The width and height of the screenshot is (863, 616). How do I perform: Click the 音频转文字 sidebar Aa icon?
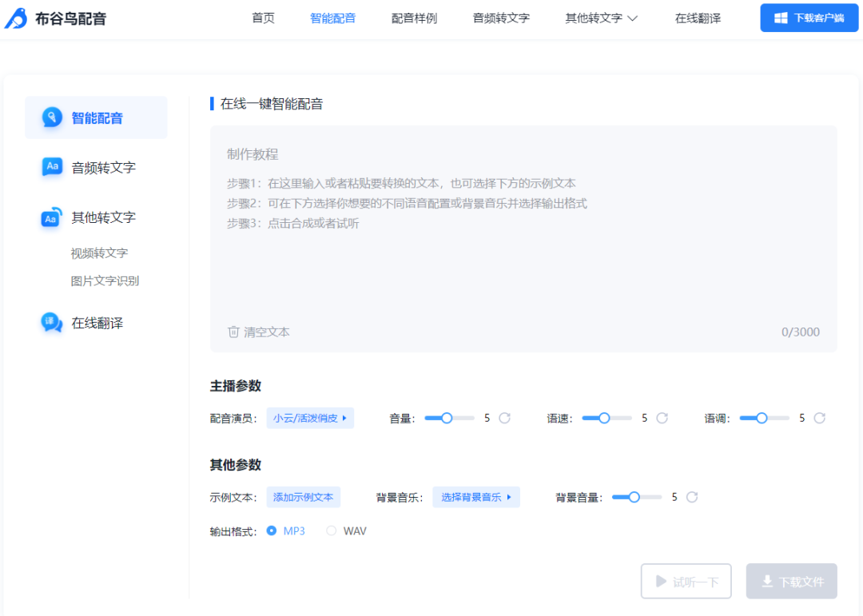[x=52, y=167]
